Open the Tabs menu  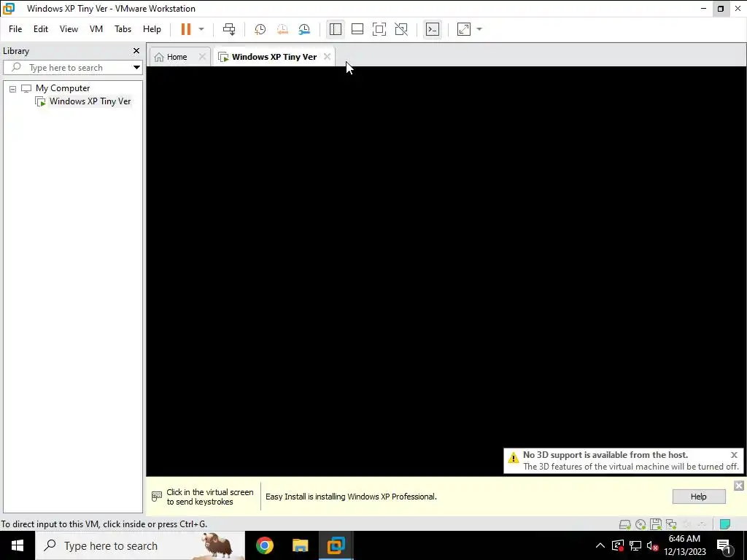click(123, 29)
